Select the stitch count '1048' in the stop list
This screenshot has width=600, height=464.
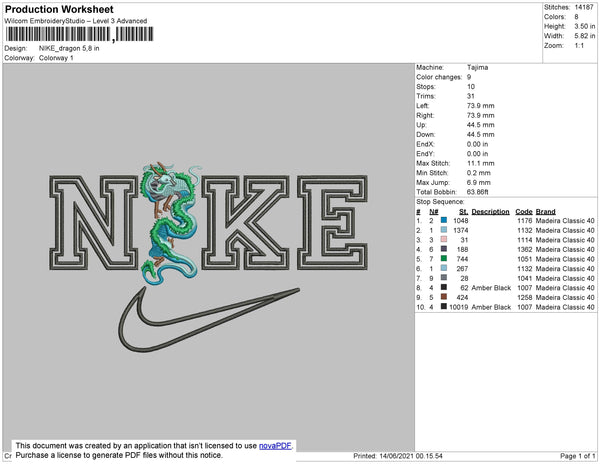click(x=461, y=220)
